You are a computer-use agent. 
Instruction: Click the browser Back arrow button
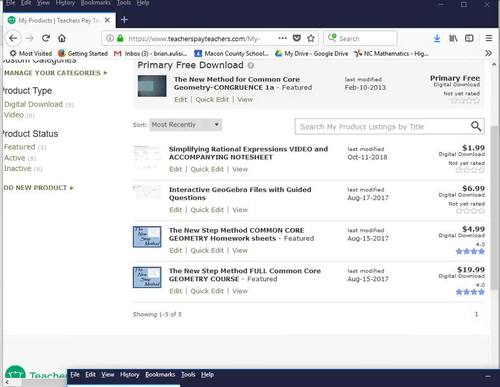13,38
